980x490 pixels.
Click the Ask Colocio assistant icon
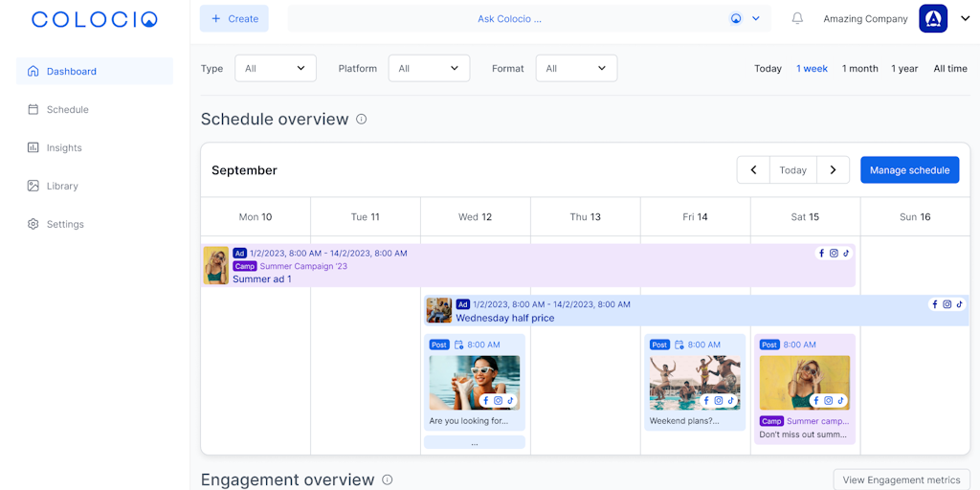736,18
